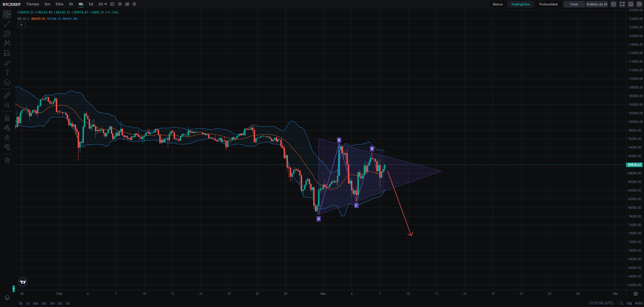Viewport: 644px width, 307px height.
Task: Select the crosshair cursor tool
Action: pos(7,14)
